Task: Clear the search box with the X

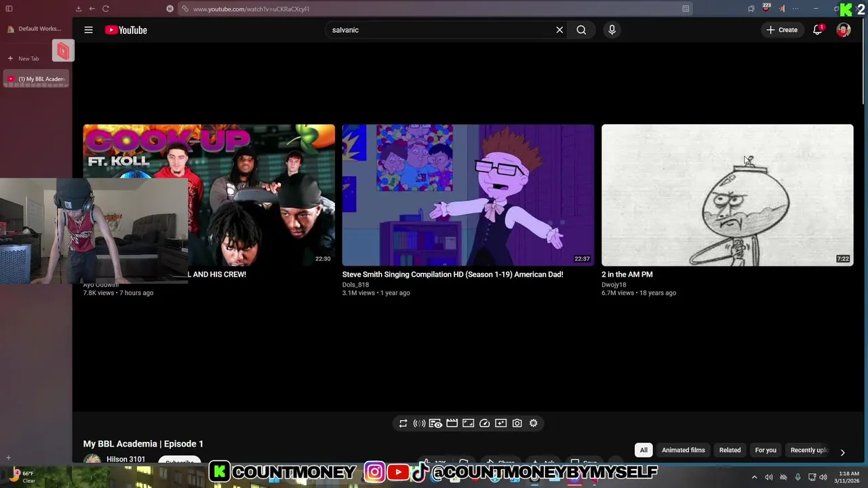Action: click(559, 30)
